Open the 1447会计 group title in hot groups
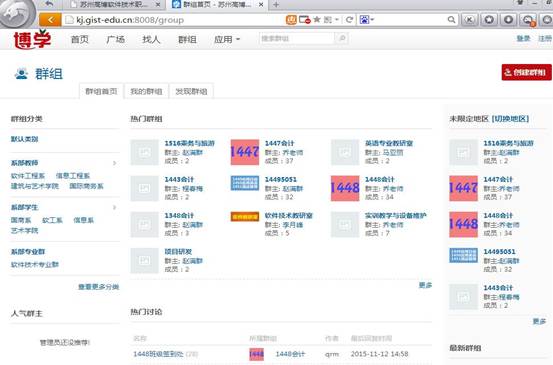553x365 pixels. tap(279, 143)
